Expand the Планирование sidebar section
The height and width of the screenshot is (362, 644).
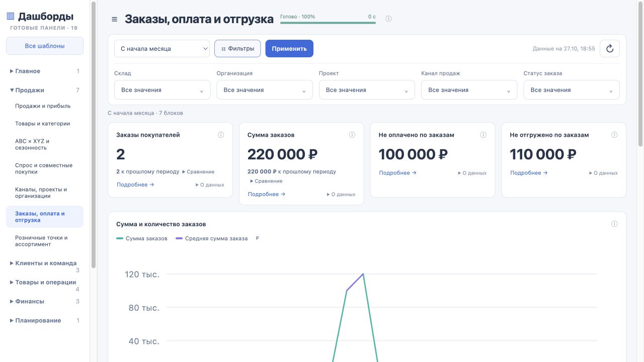[x=45, y=321]
